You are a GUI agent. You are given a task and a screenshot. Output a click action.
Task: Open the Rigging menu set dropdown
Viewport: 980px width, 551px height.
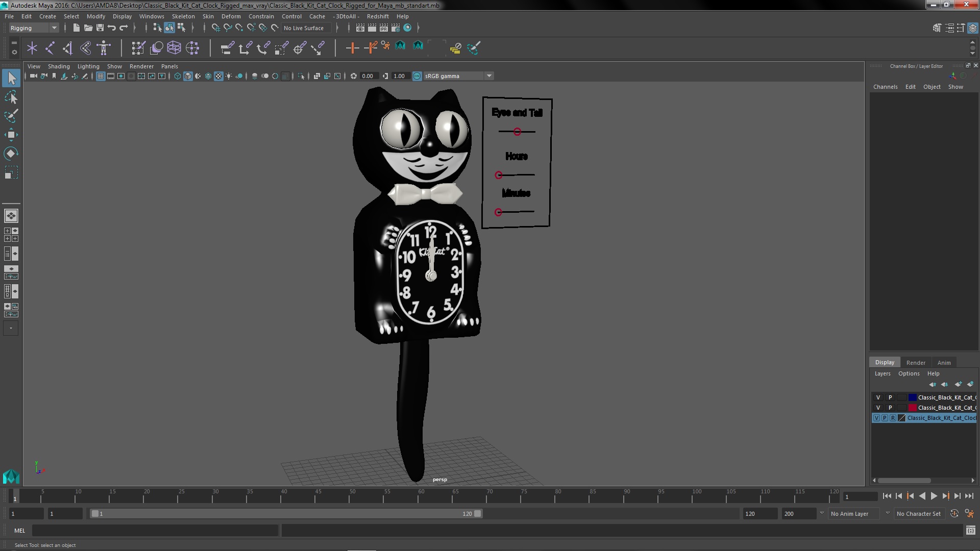tap(33, 28)
